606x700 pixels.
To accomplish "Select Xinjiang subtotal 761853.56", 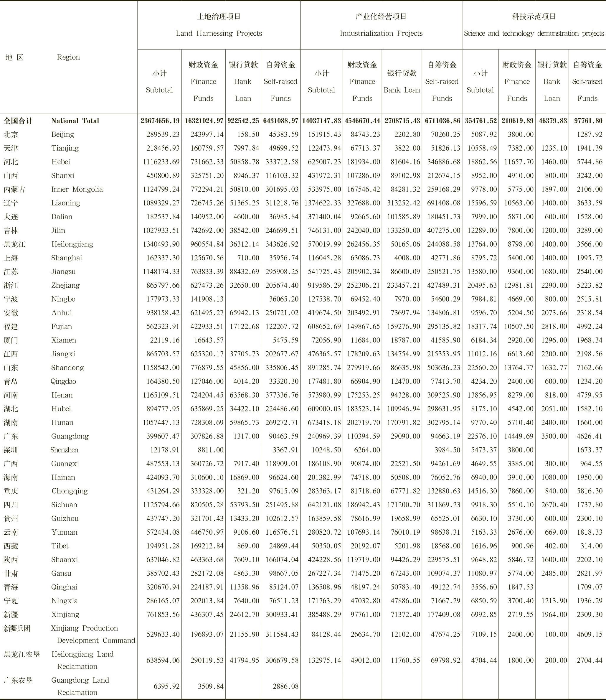I will 163,615.
